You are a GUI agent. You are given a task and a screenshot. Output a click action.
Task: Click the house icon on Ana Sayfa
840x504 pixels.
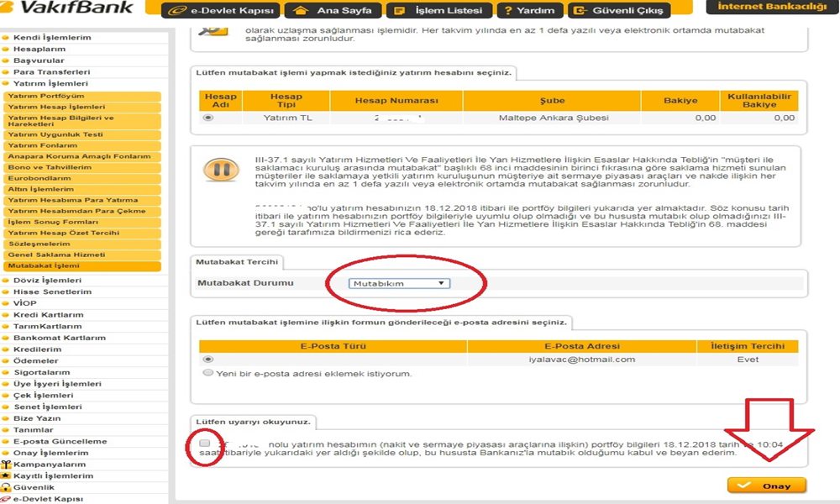click(x=301, y=10)
